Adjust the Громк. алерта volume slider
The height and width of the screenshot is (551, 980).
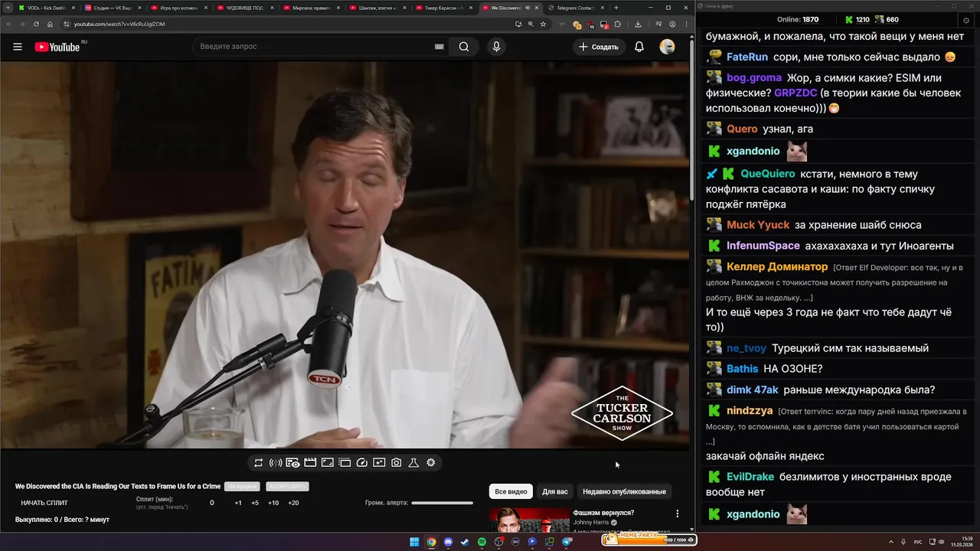(x=442, y=503)
